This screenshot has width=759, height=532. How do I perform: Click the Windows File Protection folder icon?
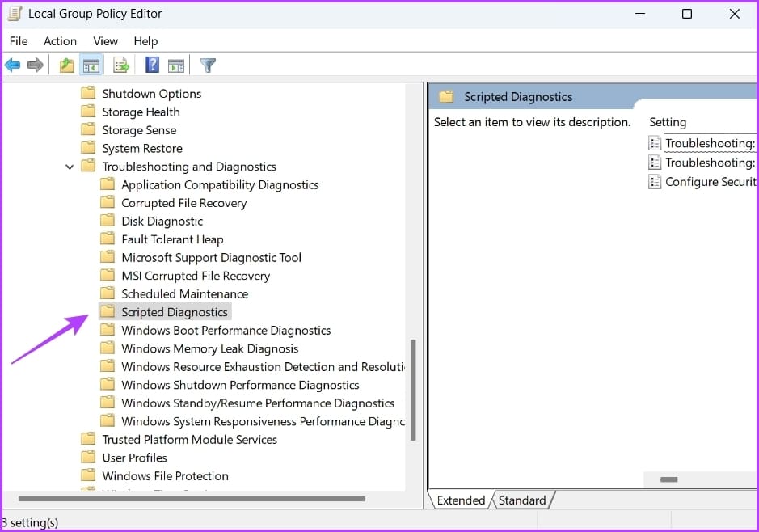tap(88, 475)
